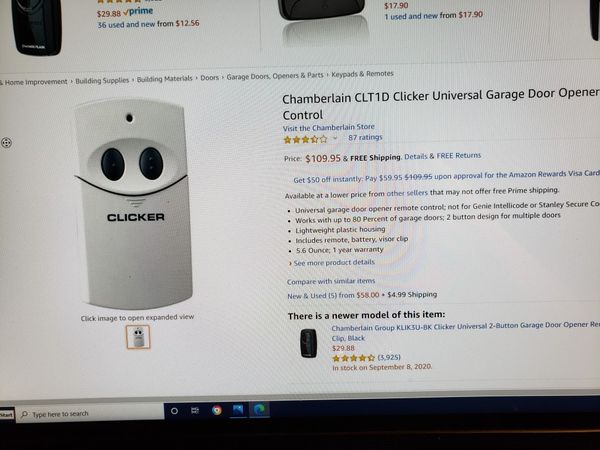
Task: Click the Task View taskbar icon
Action: [195, 411]
